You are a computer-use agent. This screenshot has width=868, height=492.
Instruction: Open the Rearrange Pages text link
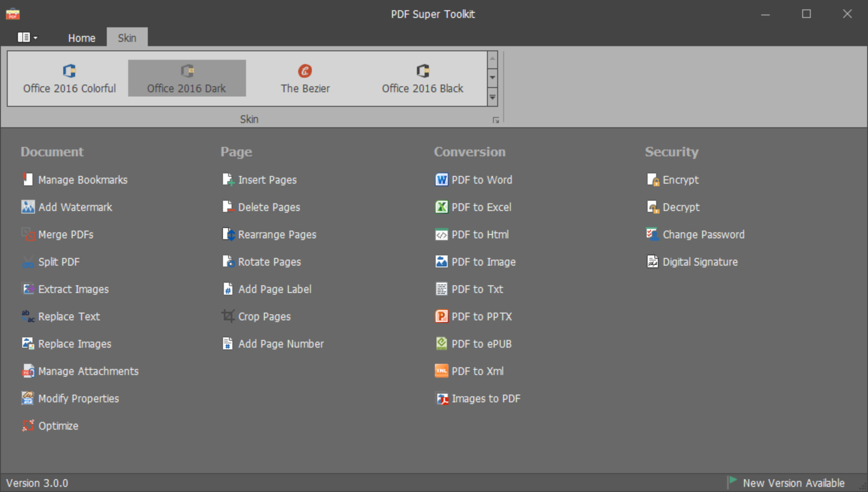click(x=277, y=235)
